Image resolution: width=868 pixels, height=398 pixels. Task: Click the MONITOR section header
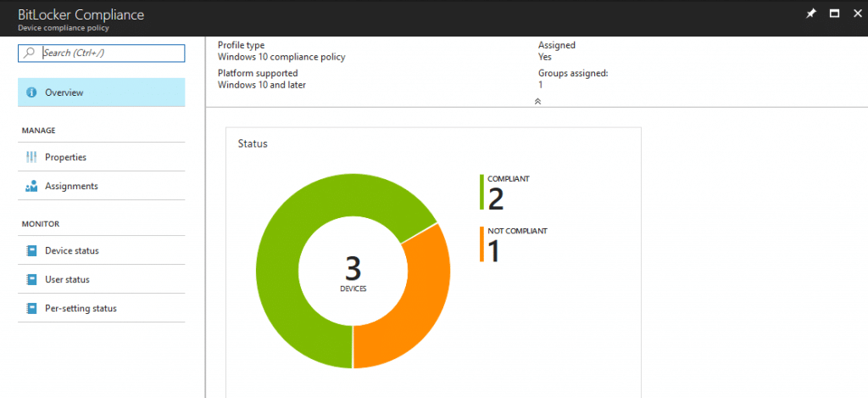click(41, 224)
